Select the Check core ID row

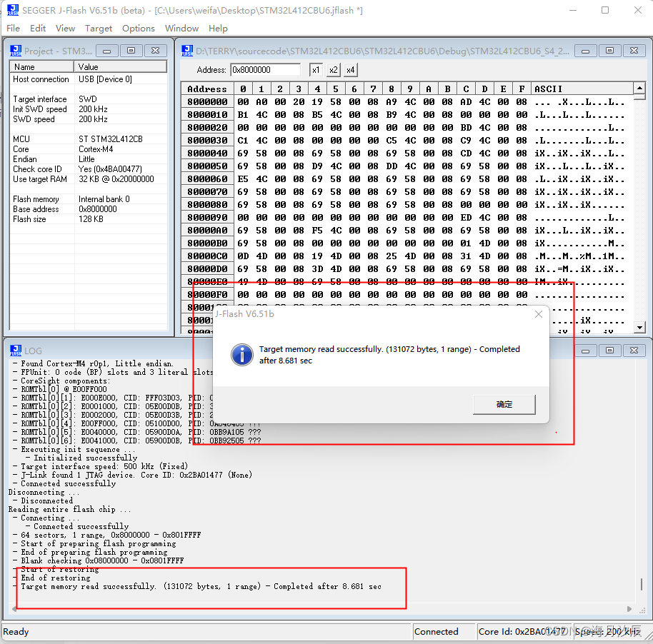(89, 169)
